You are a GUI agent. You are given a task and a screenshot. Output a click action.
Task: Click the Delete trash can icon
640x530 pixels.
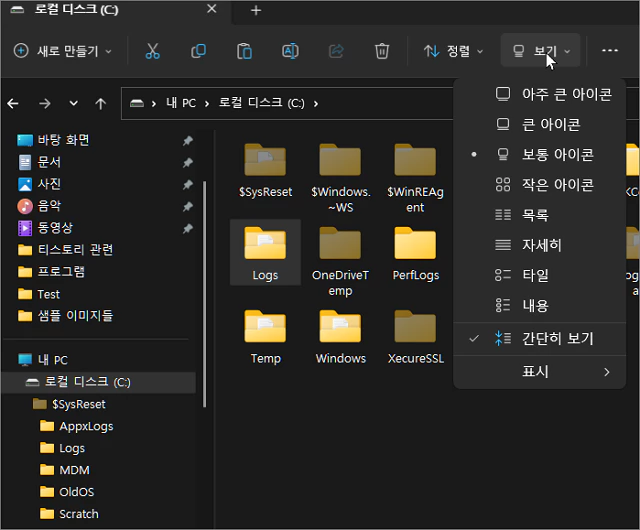pos(382,51)
